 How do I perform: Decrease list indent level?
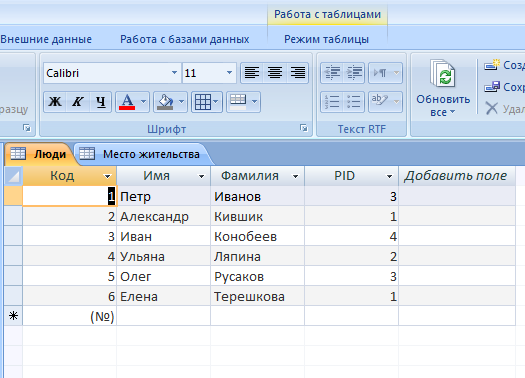click(332, 73)
